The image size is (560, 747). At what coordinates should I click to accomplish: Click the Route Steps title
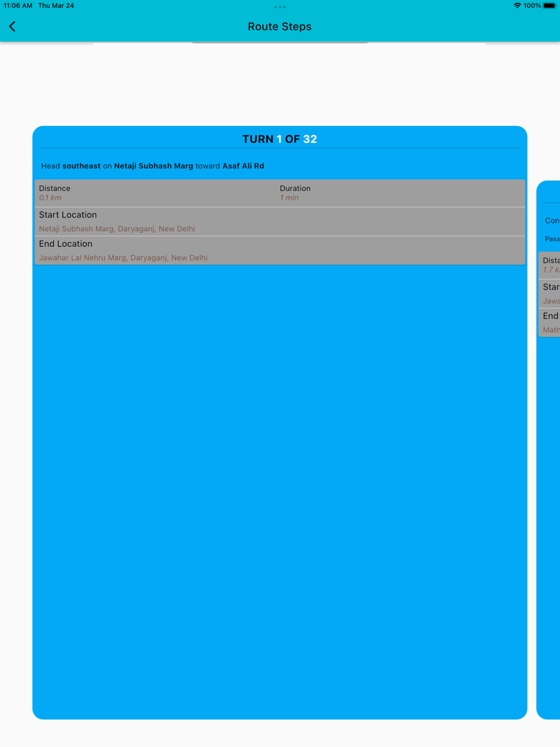(x=279, y=26)
